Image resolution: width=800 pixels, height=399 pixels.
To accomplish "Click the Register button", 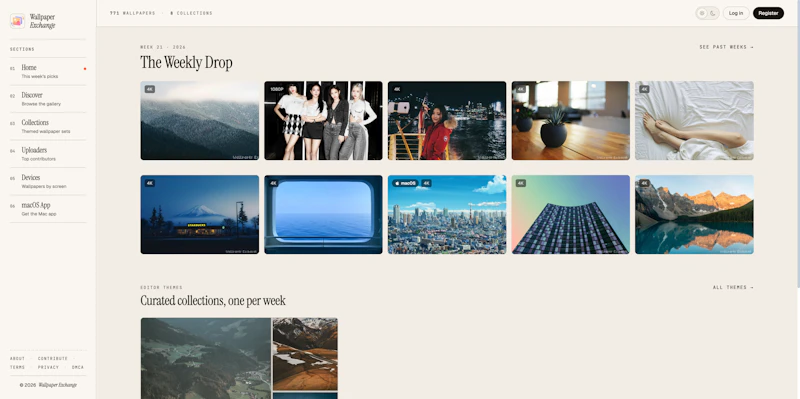I will (x=768, y=13).
